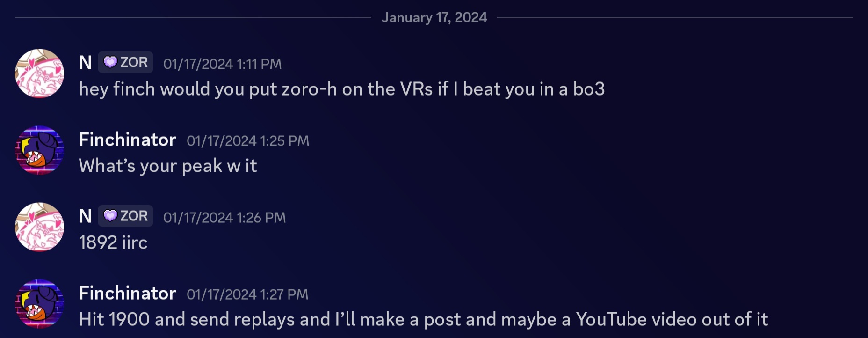Click username N on the 1:11 PM message
Image resolution: width=868 pixels, height=338 pixels.
85,63
